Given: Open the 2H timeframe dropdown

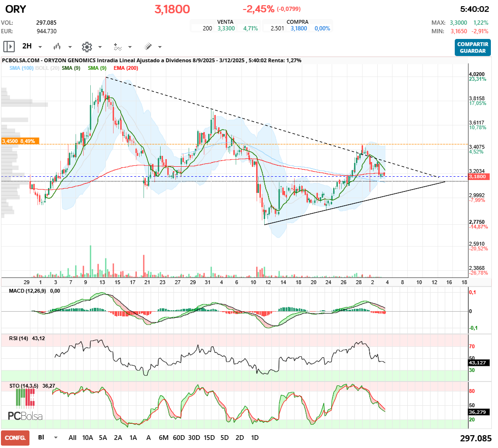Looking at the screenshot, I should tap(39, 47).
